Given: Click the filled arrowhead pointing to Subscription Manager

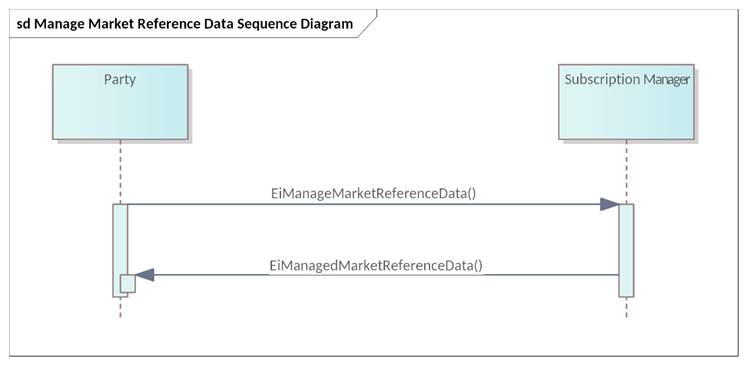Looking at the screenshot, I should pos(609,204).
